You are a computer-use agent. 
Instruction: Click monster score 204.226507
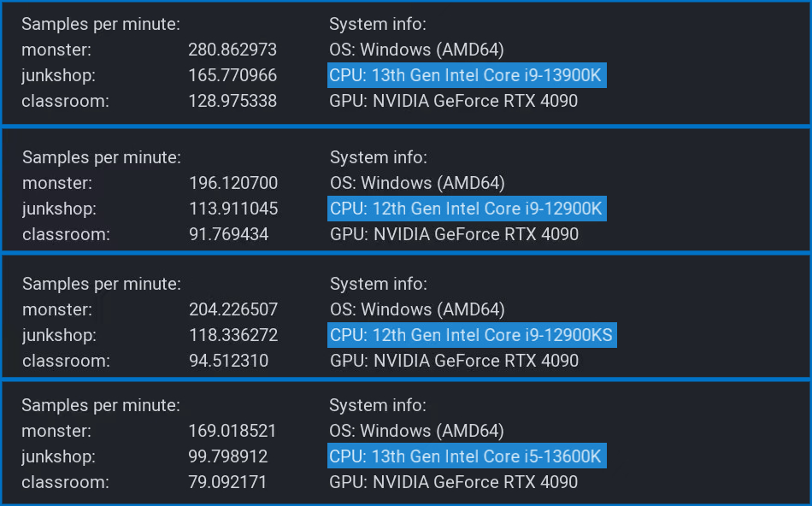coord(233,309)
